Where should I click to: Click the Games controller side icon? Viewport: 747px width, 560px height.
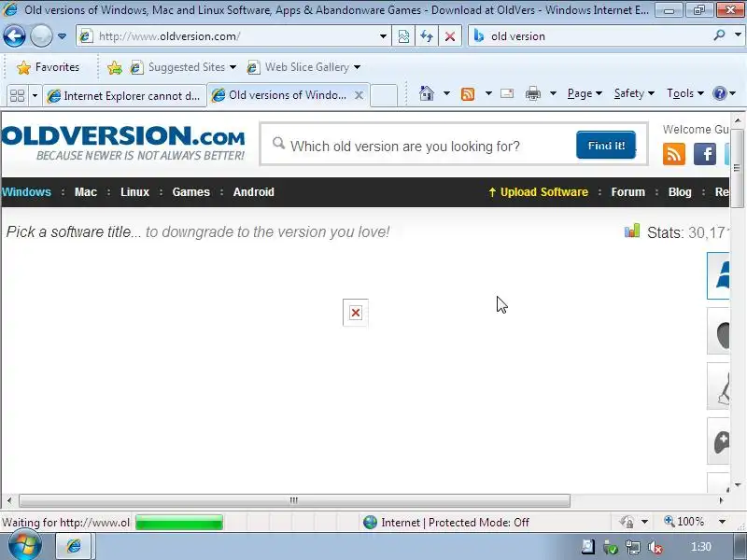pos(718,441)
